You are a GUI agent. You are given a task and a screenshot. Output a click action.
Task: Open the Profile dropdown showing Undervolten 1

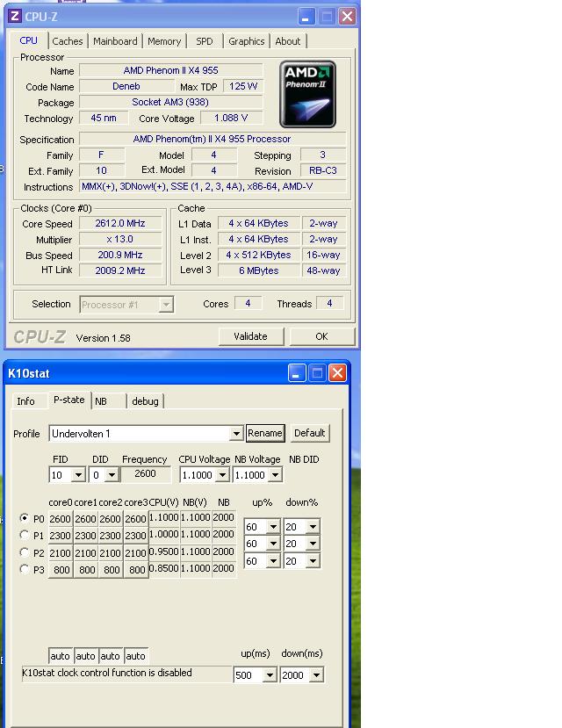click(236, 434)
